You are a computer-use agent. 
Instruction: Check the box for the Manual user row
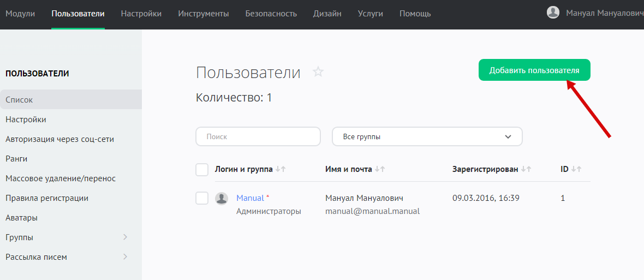tap(202, 198)
